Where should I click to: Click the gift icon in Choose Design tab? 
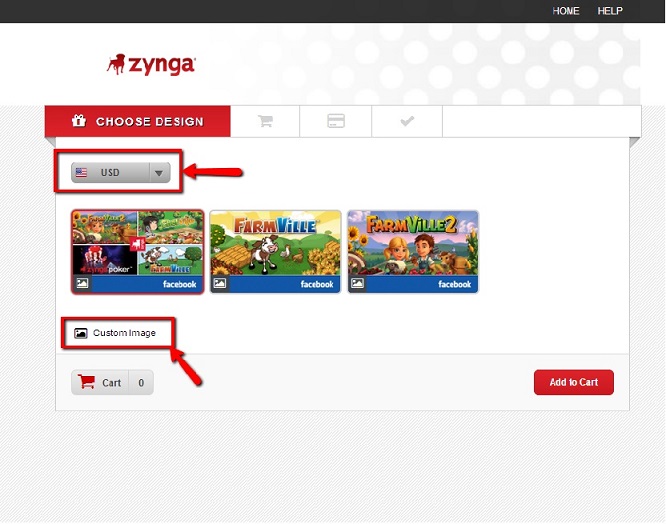click(79, 121)
